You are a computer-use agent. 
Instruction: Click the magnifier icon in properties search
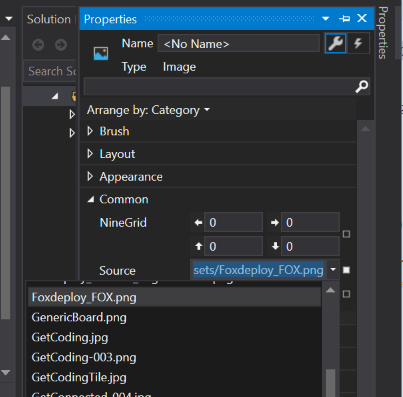pyautogui.click(x=362, y=86)
